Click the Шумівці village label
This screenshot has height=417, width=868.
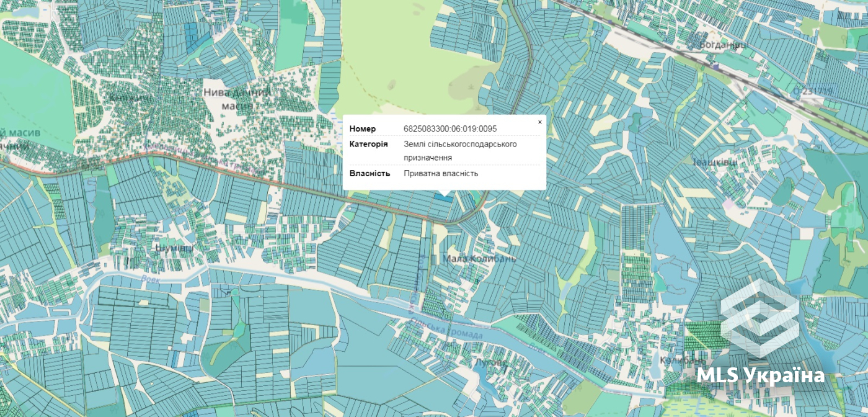coord(174,248)
